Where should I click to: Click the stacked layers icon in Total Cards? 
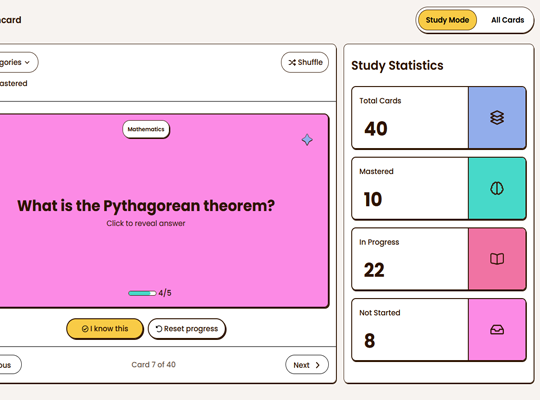(497, 117)
